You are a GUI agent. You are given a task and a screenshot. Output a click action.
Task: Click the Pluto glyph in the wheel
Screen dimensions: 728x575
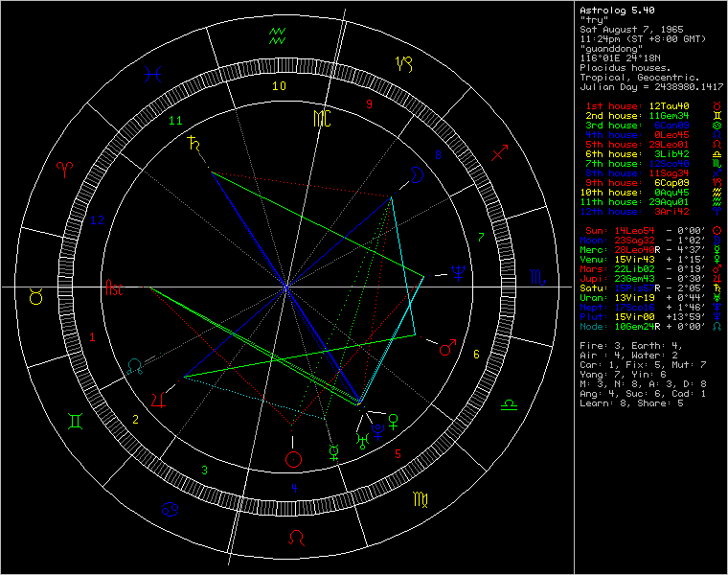[x=378, y=431]
